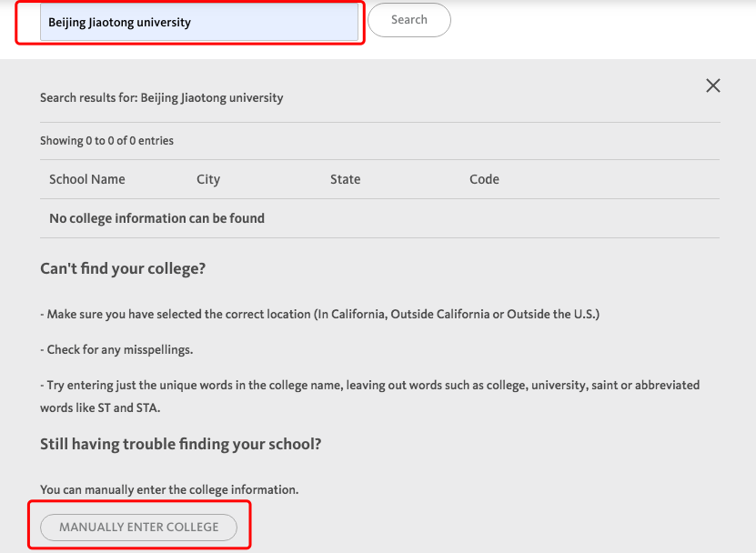The image size is (756, 553).
Task: Click the City column header
Action: 208,179
